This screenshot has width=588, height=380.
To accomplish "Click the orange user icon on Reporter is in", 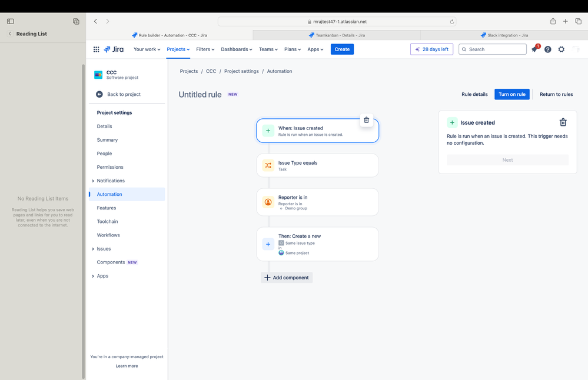I will 268,202.
